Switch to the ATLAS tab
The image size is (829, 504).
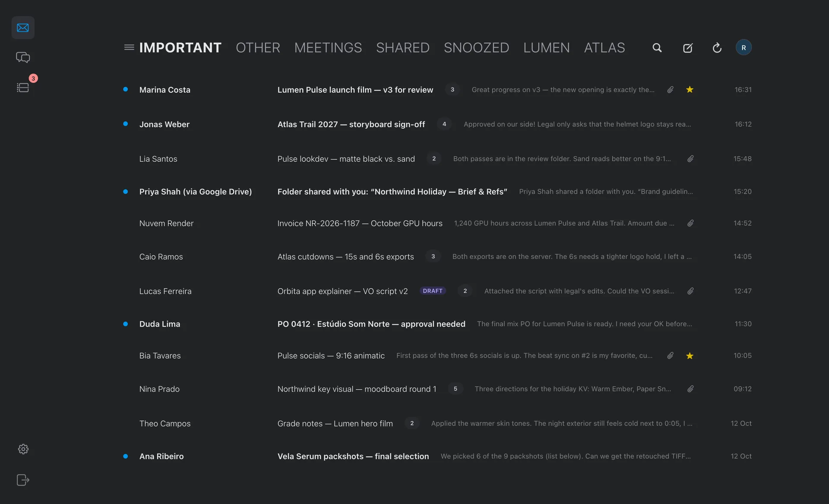[604, 47]
